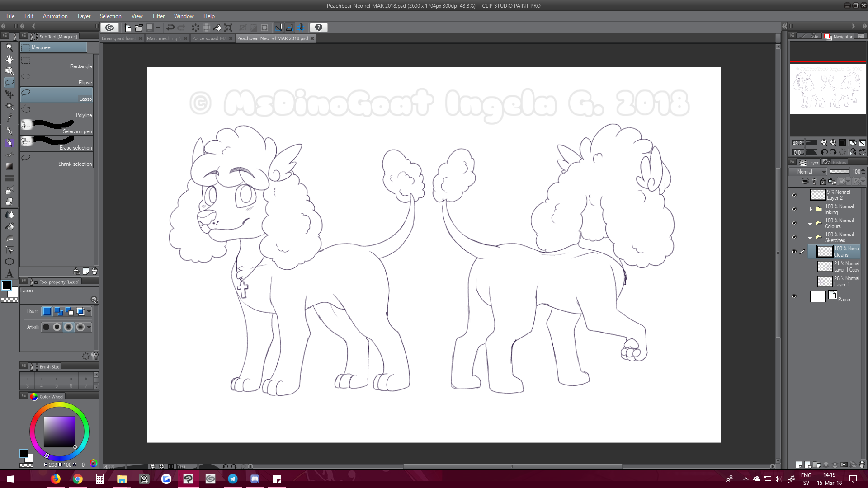Click the Lock Layer padlock icon
The width and height of the screenshot is (868, 488).
pos(823,181)
